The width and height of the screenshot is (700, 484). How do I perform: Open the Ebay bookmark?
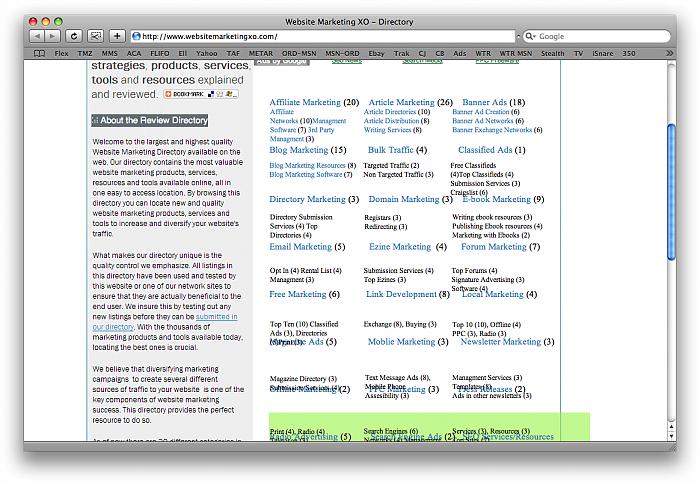click(376, 53)
